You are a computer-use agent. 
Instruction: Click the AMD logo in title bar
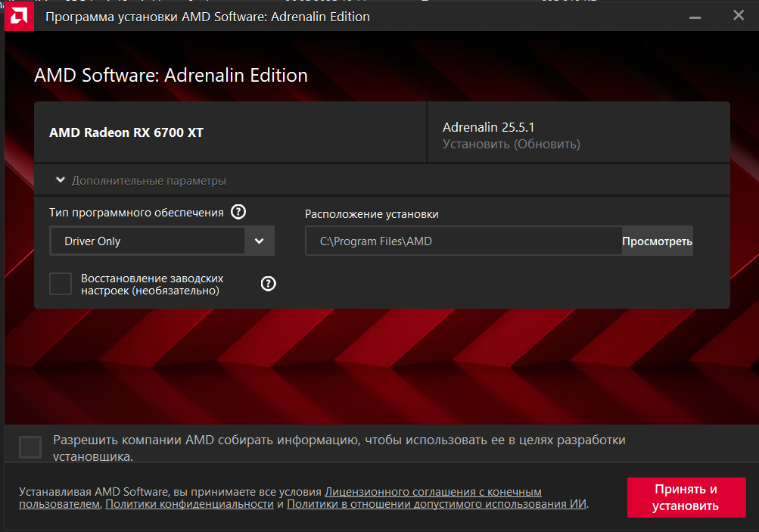pyautogui.click(x=20, y=16)
